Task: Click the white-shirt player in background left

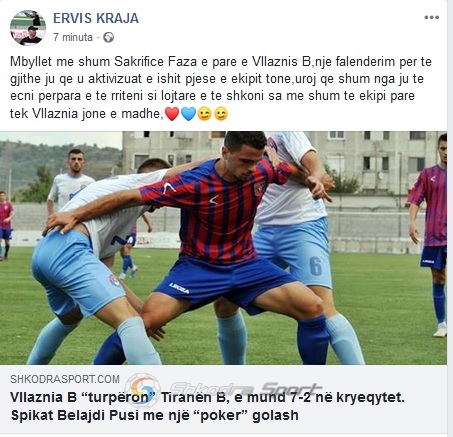Action: point(72,181)
